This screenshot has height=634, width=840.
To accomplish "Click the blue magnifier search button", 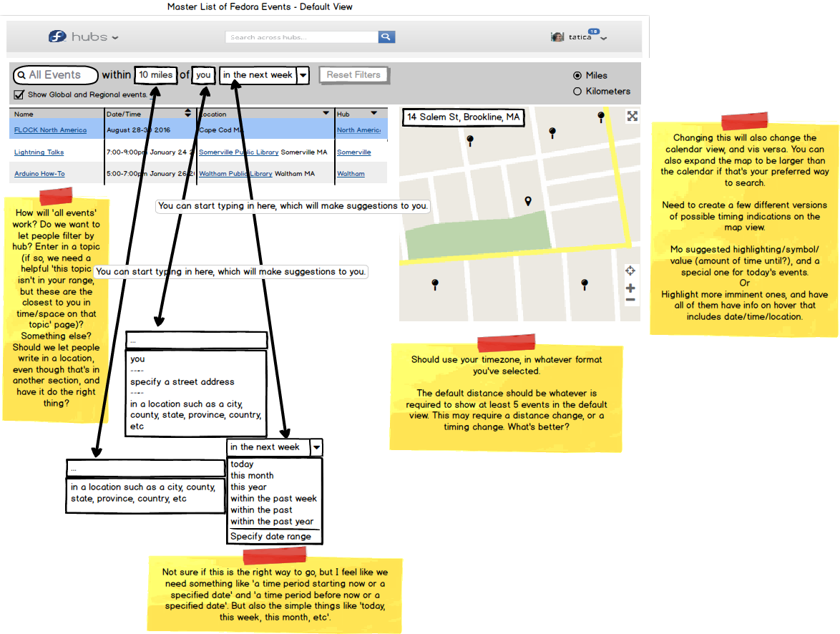I will point(386,37).
